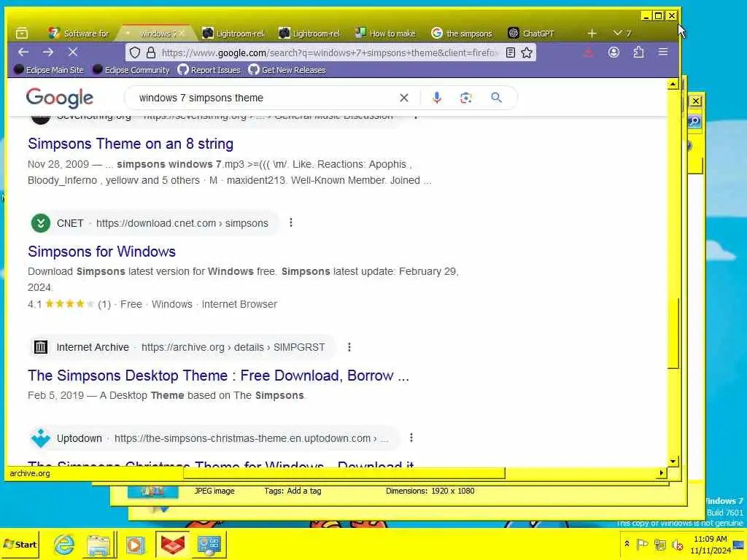Show hidden tray icons arrow
The height and width of the screenshot is (560, 747).
627,544
